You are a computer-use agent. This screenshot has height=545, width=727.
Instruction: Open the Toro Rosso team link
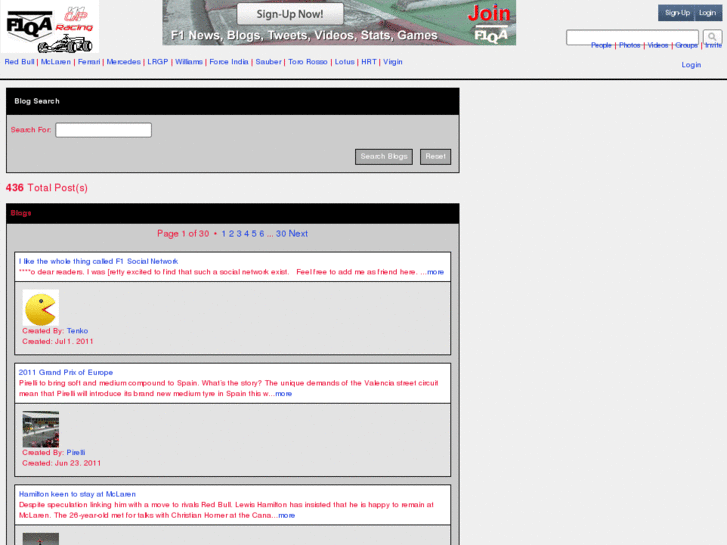click(x=308, y=62)
